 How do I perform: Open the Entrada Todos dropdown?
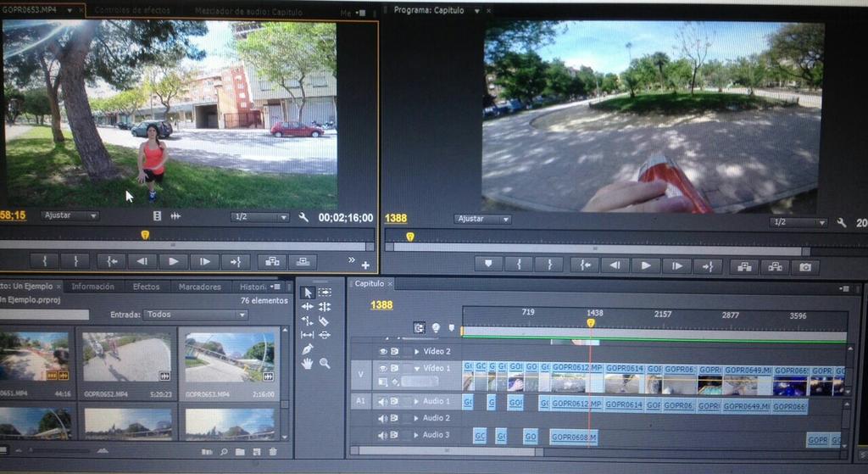click(x=196, y=315)
